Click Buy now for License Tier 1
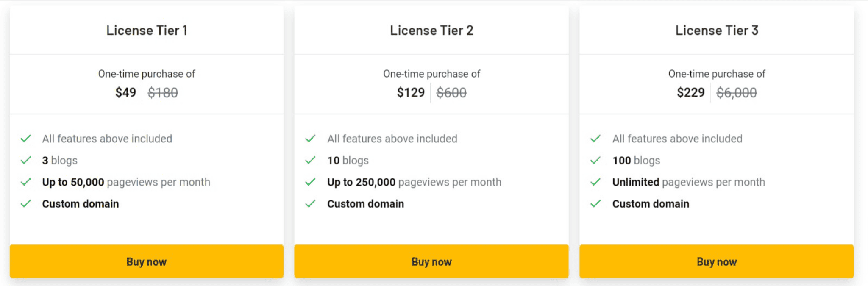 tap(147, 261)
